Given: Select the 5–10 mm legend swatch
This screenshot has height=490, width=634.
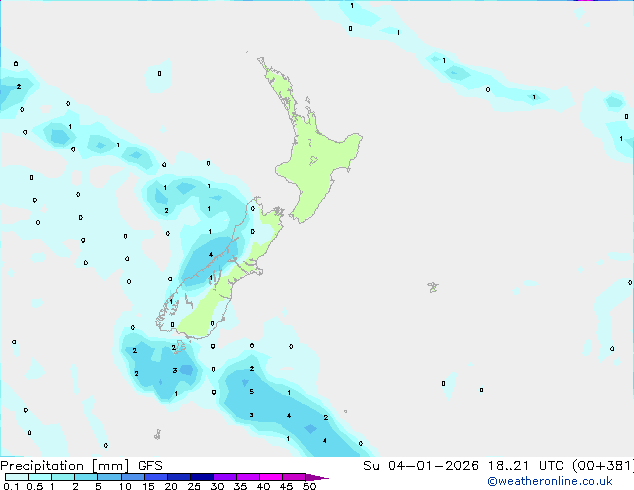Looking at the screenshot, I should click(x=109, y=477).
